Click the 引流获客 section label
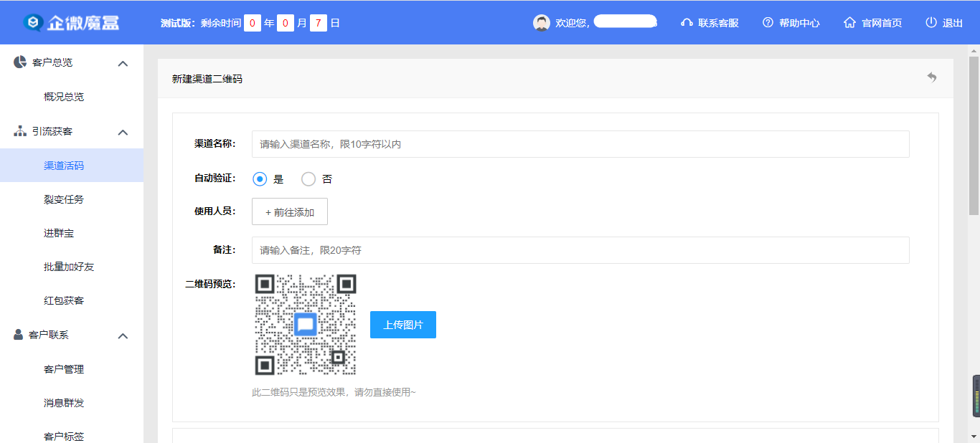This screenshot has width=980, height=443. (x=52, y=131)
